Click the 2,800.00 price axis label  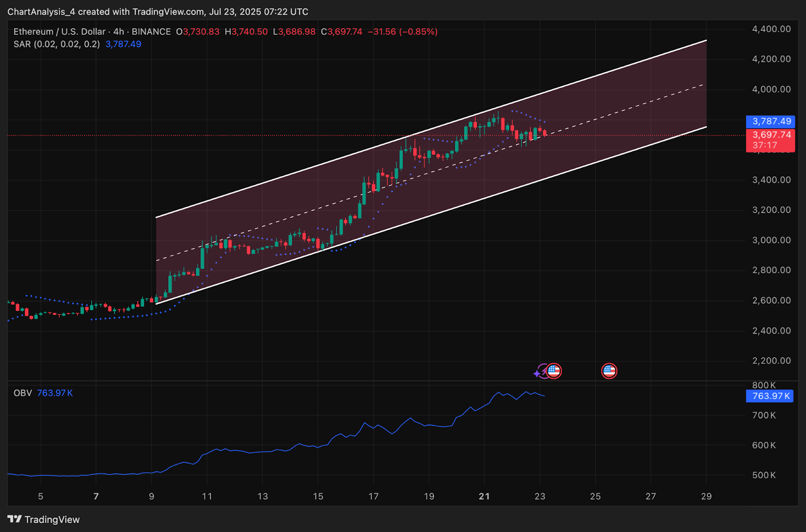pyautogui.click(x=771, y=270)
